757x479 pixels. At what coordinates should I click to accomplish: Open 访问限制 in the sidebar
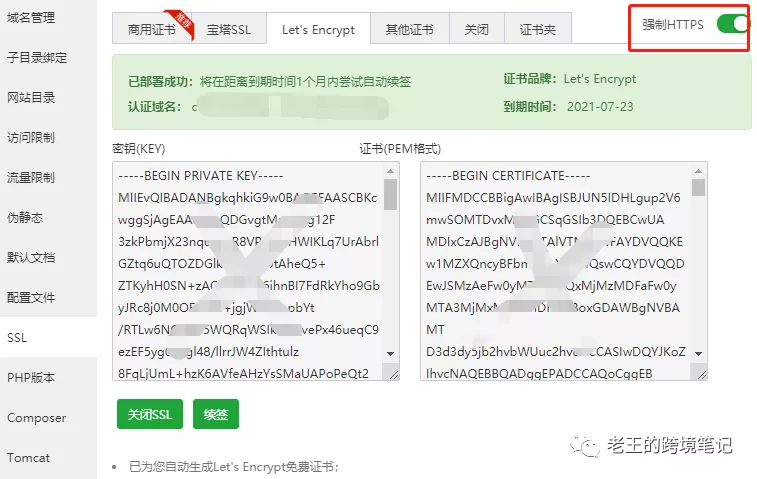click(31, 137)
